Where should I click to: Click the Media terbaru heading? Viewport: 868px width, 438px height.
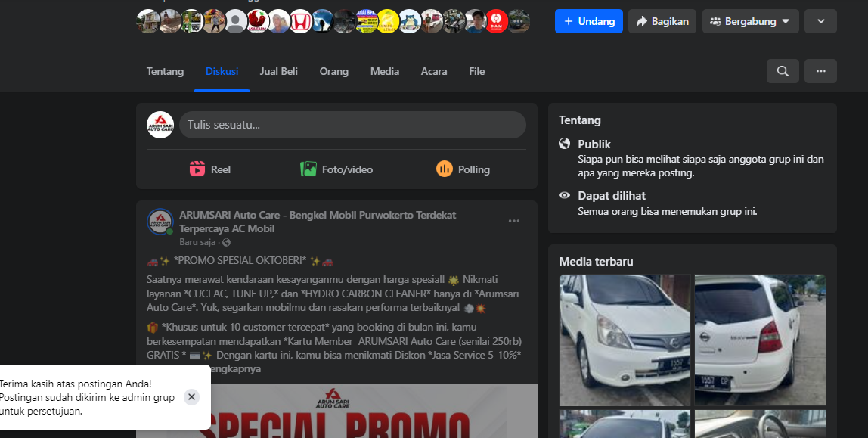[x=597, y=261]
